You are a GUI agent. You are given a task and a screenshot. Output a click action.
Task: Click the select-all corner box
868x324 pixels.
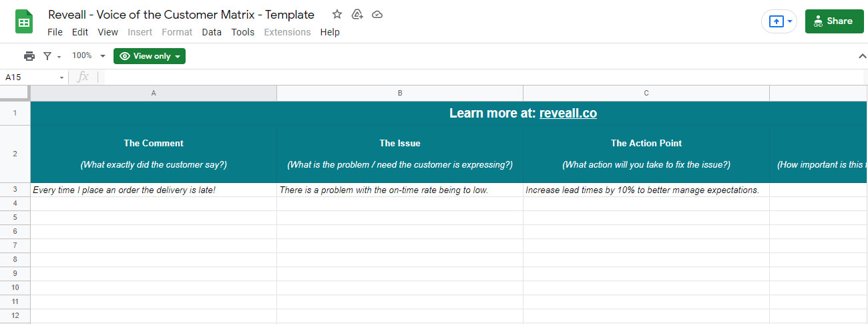(15, 93)
